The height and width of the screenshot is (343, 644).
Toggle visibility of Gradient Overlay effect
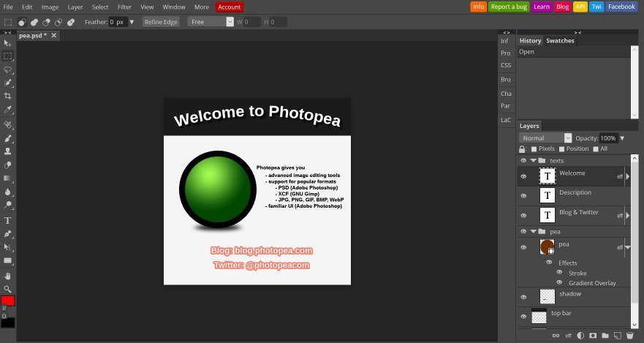(x=559, y=282)
